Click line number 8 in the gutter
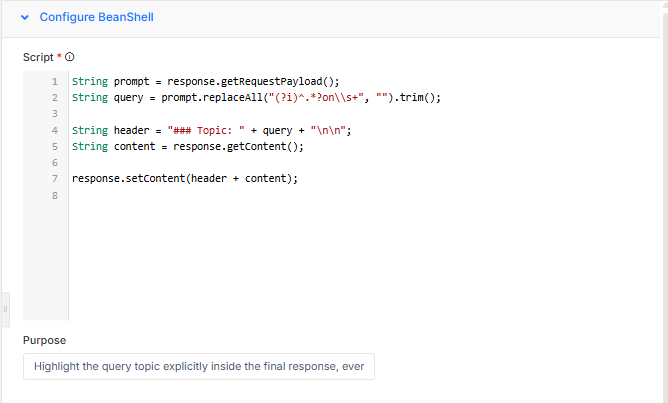This screenshot has height=403, width=668. point(54,195)
